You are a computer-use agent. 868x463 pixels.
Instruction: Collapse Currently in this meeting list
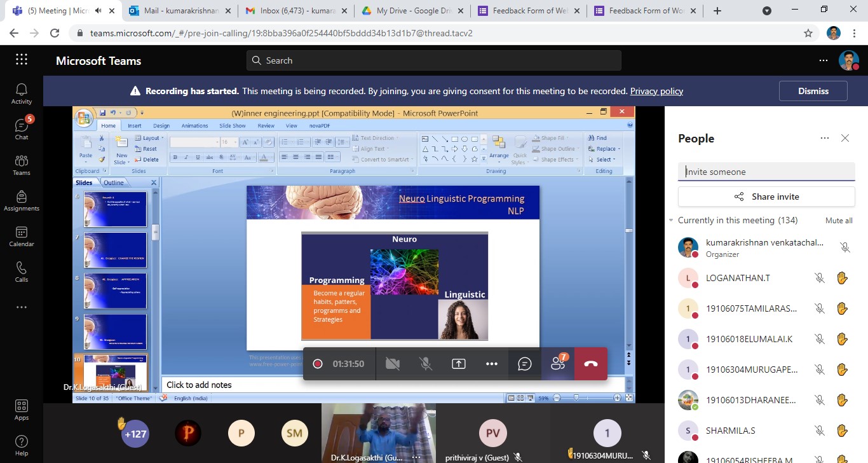pos(671,221)
